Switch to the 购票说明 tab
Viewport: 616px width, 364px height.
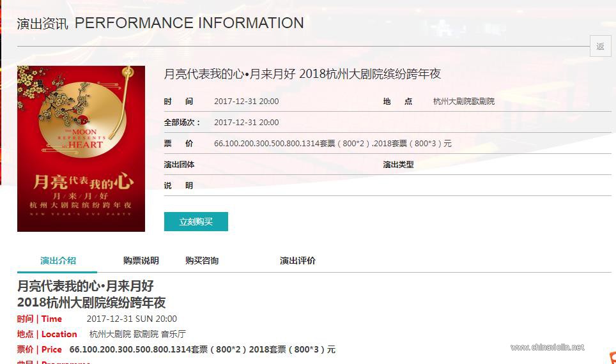pyautogui.click(x=141, y=261)
